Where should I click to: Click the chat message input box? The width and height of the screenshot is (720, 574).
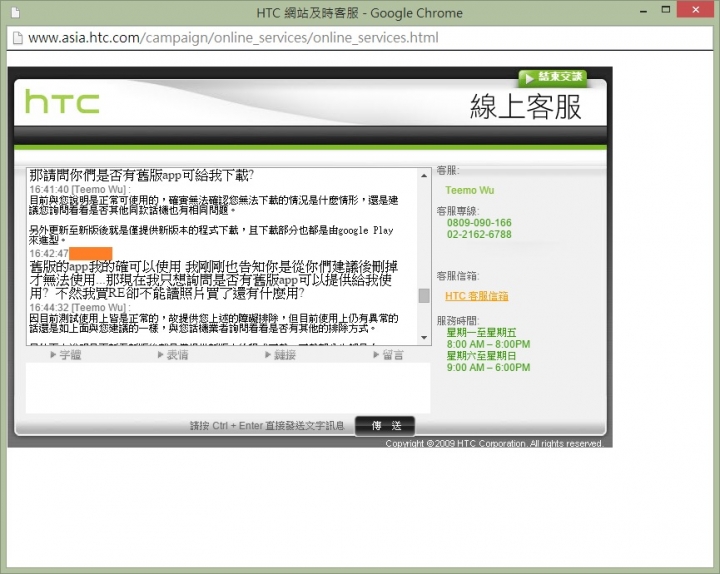(x=228, y=388)
